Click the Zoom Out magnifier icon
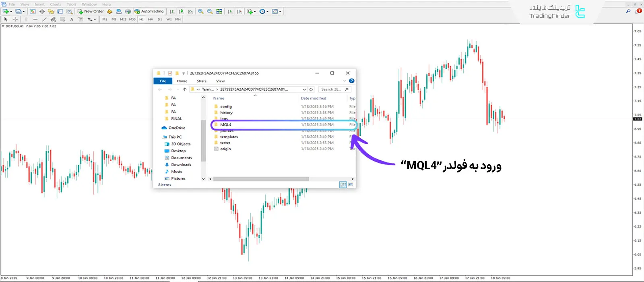 pyautogui.click(x=210, y=11)
